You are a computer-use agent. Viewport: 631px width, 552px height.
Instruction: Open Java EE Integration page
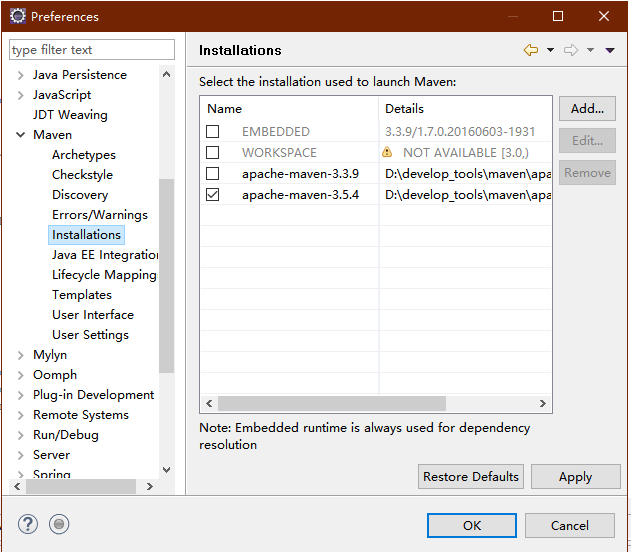[x=105, y=255]
